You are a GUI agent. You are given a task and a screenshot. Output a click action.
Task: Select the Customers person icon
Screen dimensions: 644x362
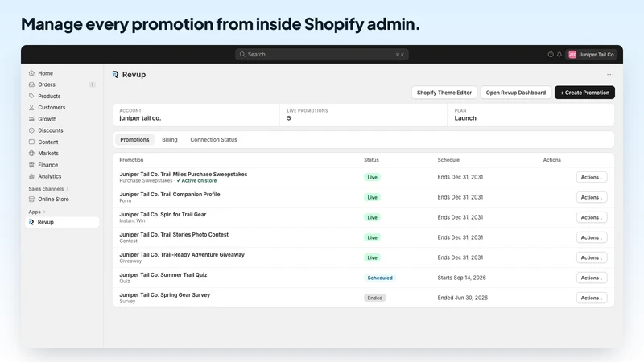pos(31,108)
